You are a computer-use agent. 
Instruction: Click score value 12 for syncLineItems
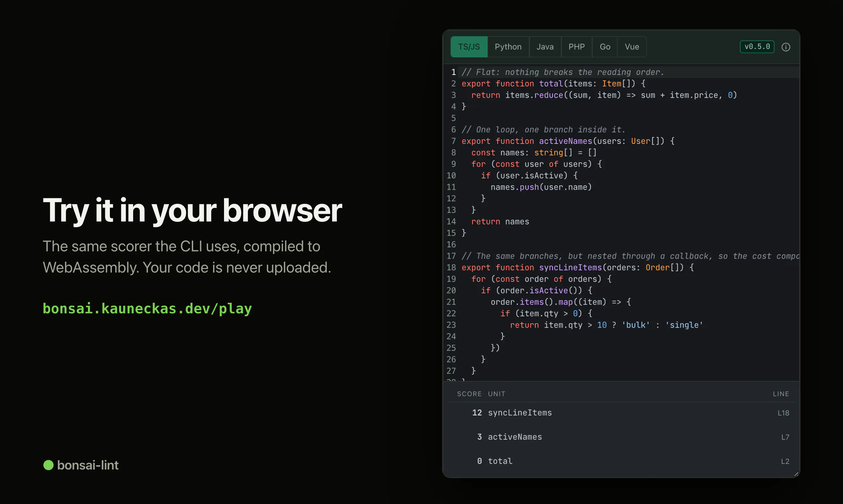tap(477, 412)
